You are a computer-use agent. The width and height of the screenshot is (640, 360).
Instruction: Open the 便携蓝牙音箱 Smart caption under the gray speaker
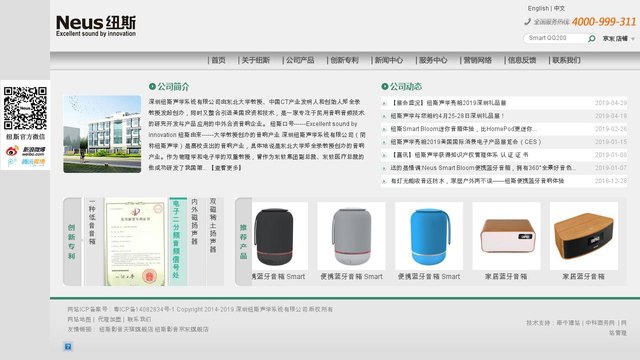(x=351, y=277)
